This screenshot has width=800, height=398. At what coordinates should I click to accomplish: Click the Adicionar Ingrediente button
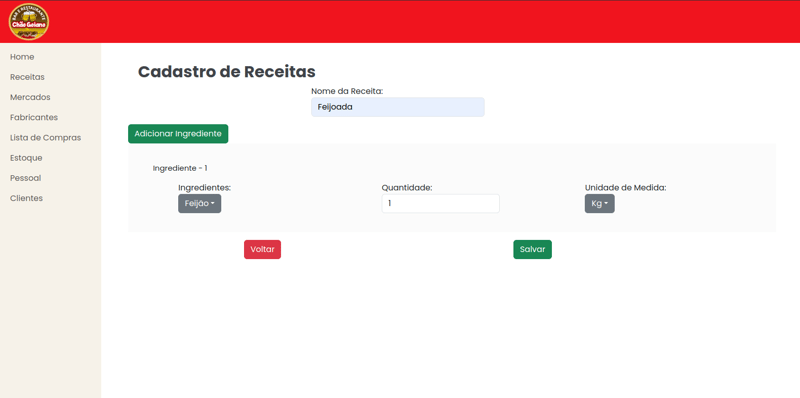[178, 134]
